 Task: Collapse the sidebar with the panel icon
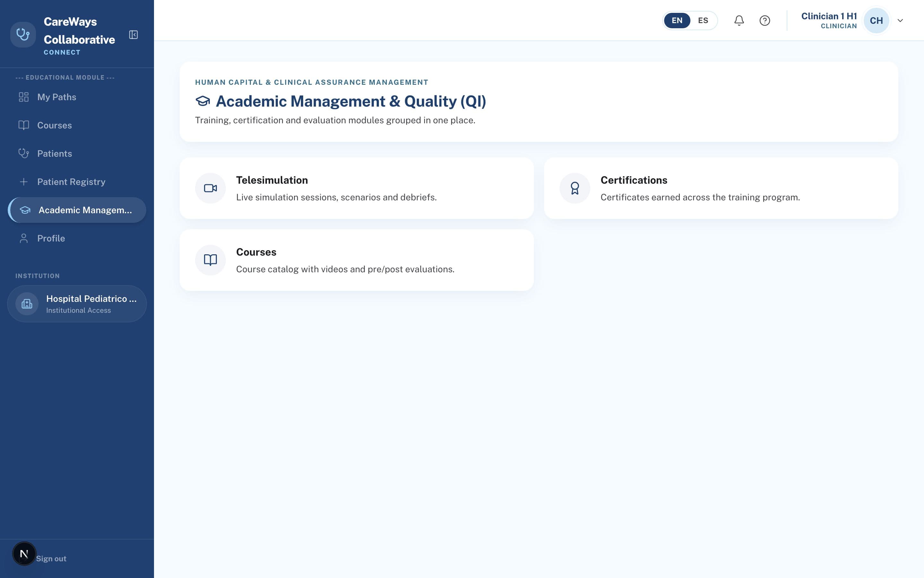133,35
